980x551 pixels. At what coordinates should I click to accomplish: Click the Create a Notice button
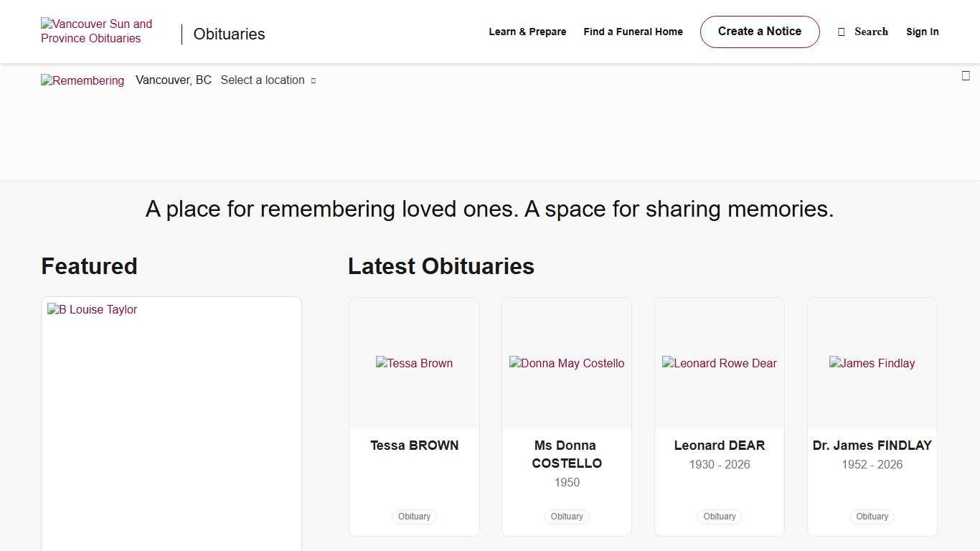tap(760, 32)
